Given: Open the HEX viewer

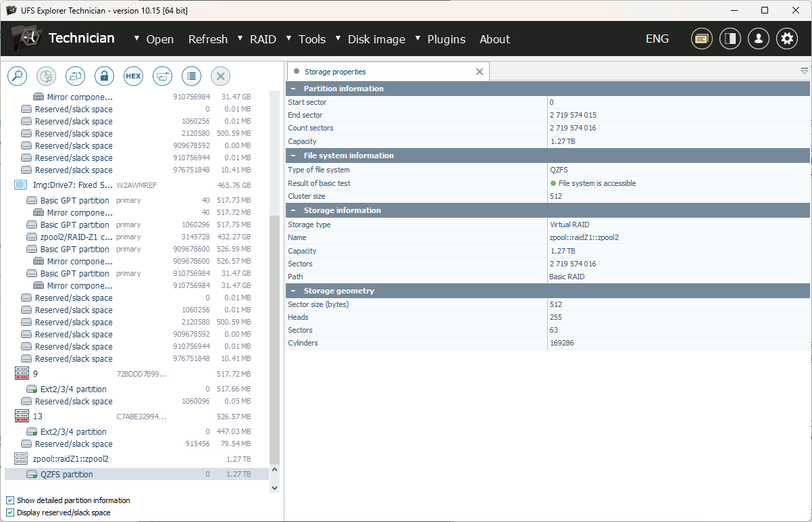Looking at the screenshot, I should pyautogui.click(x=133, y=76).
